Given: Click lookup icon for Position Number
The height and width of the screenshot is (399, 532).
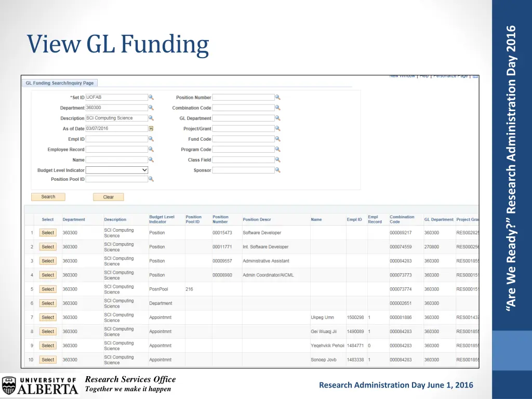Looking at the screenshot, I should click(277, 97).
